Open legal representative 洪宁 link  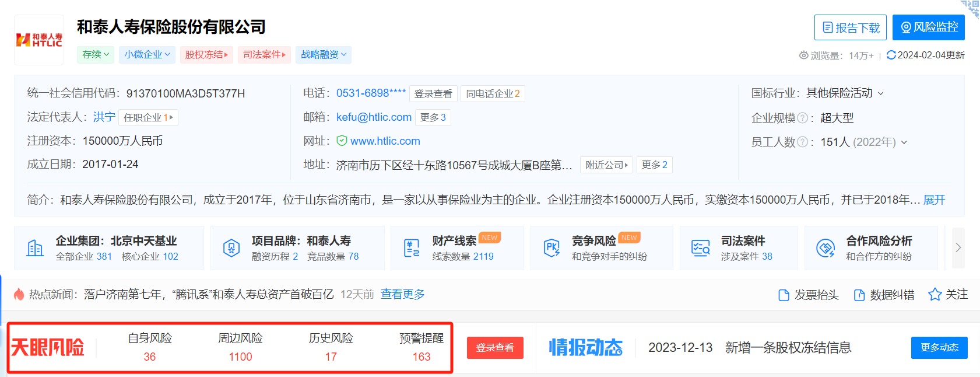(x=104, y=117)
